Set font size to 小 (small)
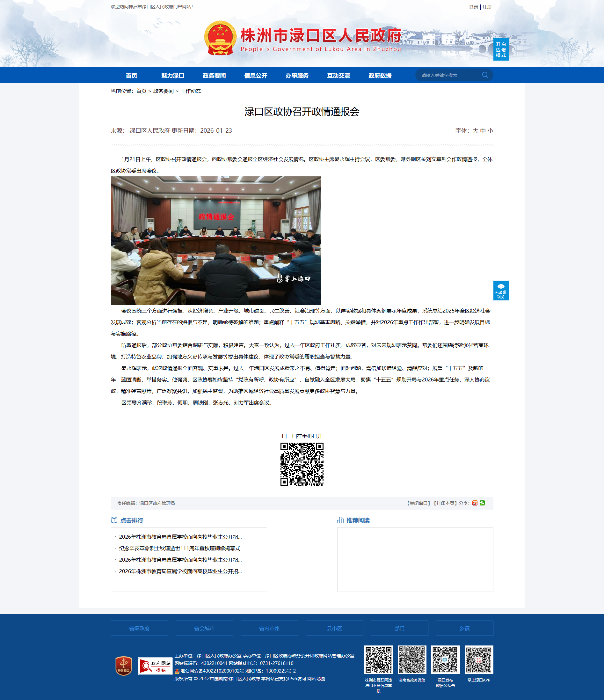 [x=490, y=131]
